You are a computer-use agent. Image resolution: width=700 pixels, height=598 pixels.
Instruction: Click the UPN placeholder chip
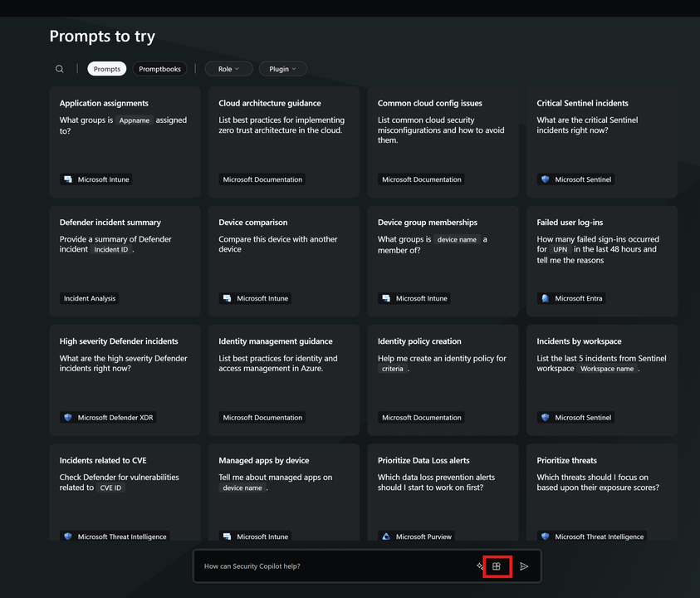pos(560,250)
